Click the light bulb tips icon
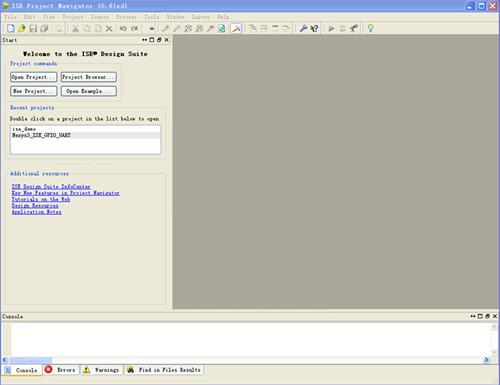Image resolution: width=500 pixels, height=385 pixels. [x=370, y=28]
